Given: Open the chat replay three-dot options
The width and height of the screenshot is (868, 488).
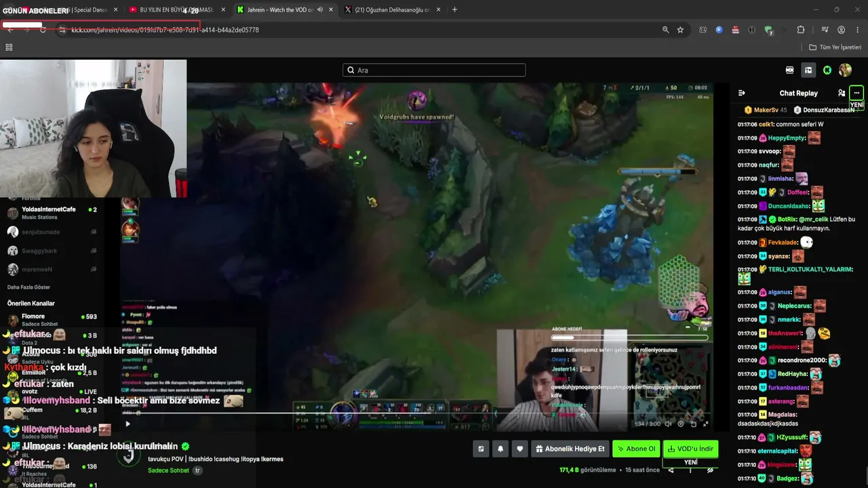Looking at the screenshot, I should click(x=856, y=93).
